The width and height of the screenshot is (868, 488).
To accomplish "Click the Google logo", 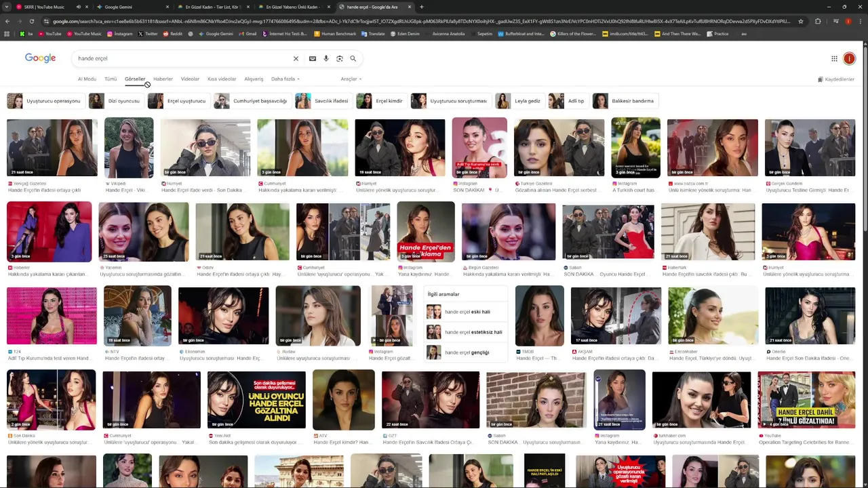I will pos(41,58).
